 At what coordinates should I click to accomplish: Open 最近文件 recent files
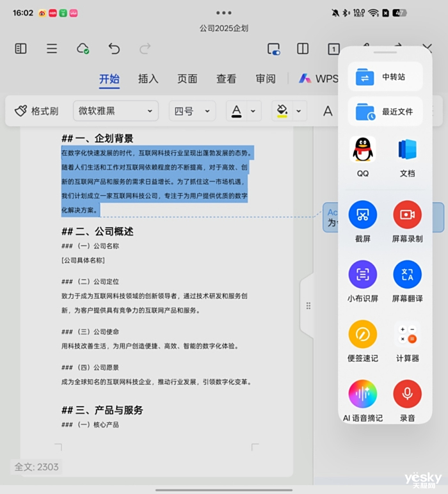[x=385, y=111]
